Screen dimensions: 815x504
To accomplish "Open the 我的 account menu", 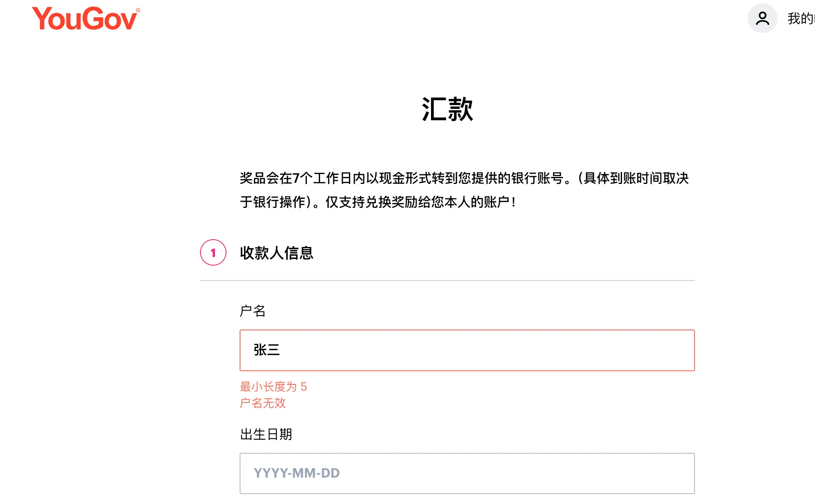I will [x=796, y=17].
